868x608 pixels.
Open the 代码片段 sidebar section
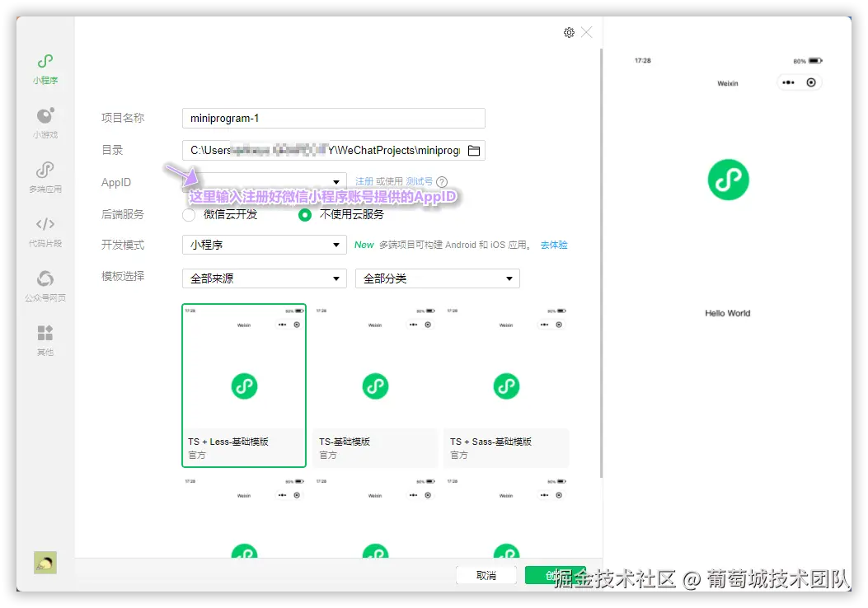point(45,232)
